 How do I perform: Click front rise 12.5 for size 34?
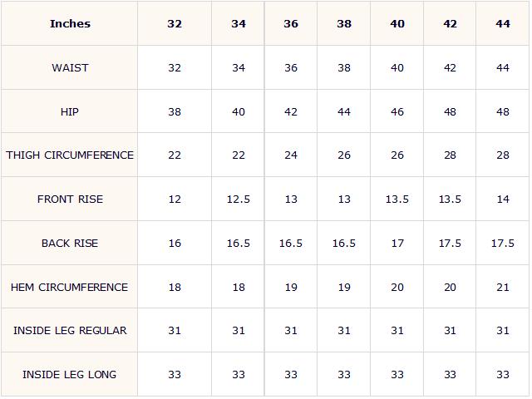point(239,199)
